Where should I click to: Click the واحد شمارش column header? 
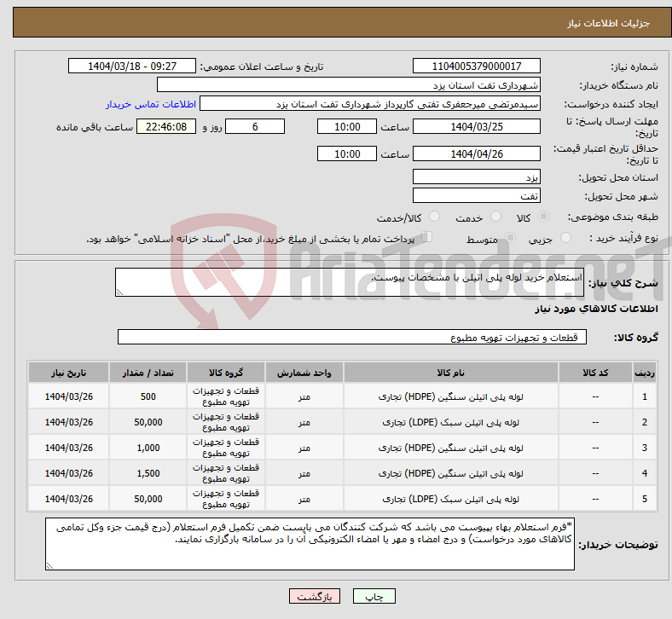point(304,373)
